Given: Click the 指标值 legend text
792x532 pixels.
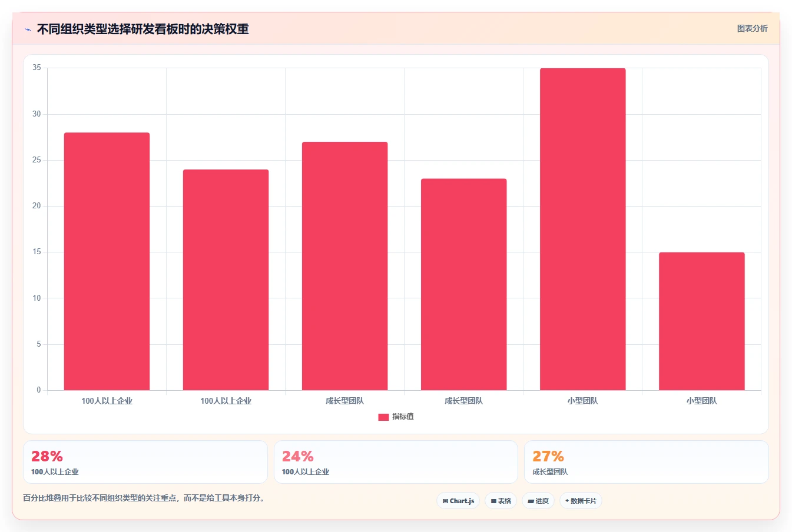Looking at the screenshot, I should [403, 417].
